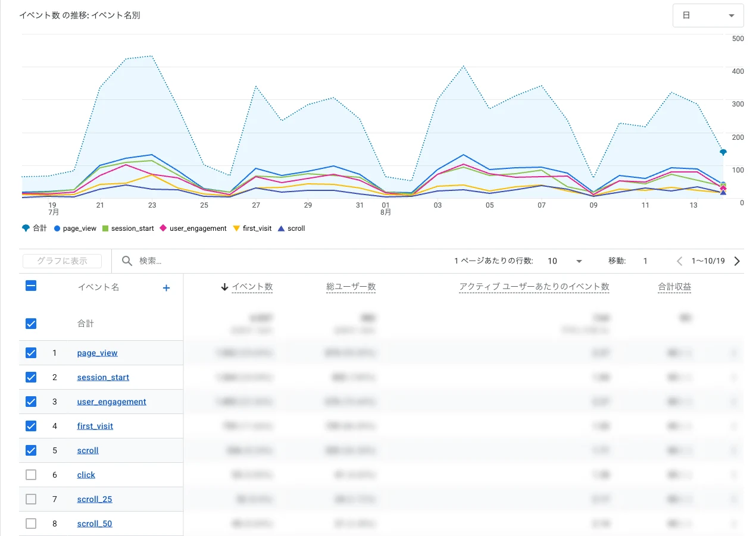
Task: Open the scroll_25 event link
Action: (94, 499)
